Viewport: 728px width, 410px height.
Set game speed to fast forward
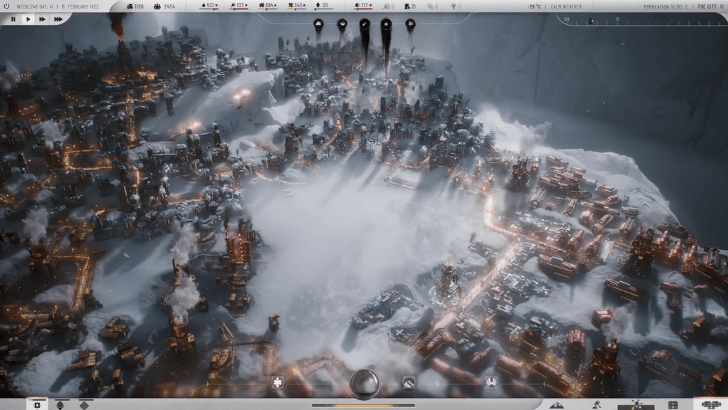pos(42,19)
